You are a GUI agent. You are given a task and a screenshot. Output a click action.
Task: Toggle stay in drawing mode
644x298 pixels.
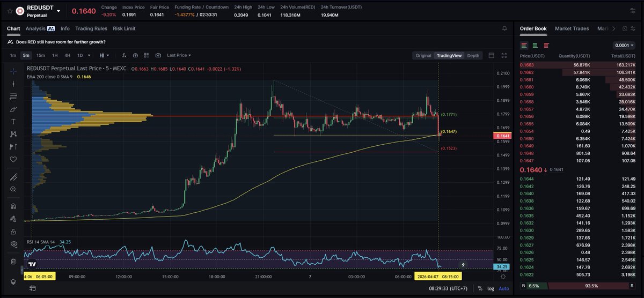[13, 219]
